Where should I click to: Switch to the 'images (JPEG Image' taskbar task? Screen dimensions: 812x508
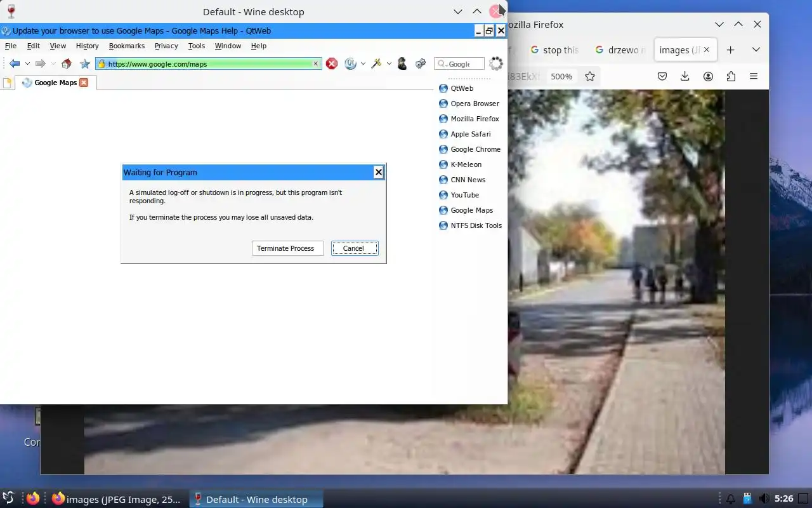[117, 499]
